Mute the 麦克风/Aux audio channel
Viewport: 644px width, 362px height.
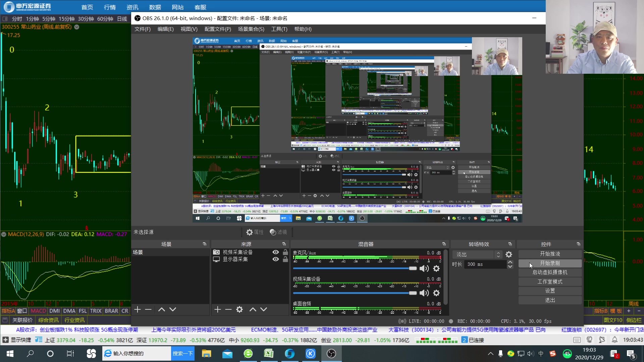click(424, 268)
